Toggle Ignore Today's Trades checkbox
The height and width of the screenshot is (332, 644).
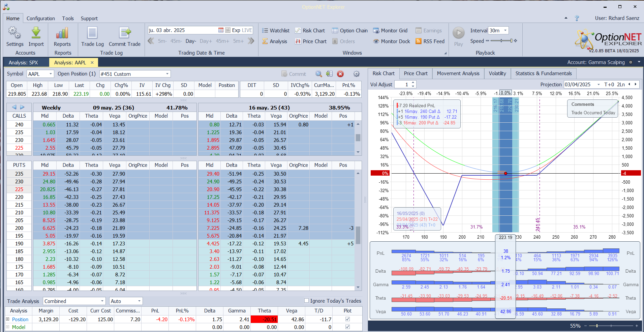point(306,301)
